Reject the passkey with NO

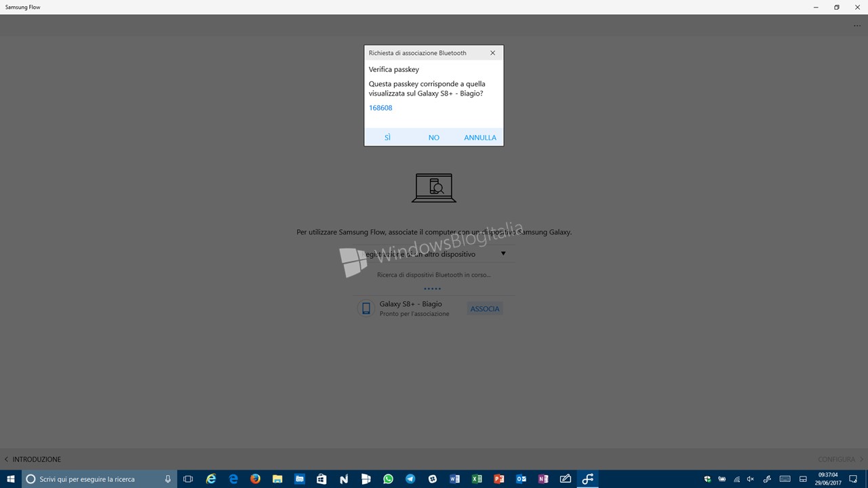[434, 138]
